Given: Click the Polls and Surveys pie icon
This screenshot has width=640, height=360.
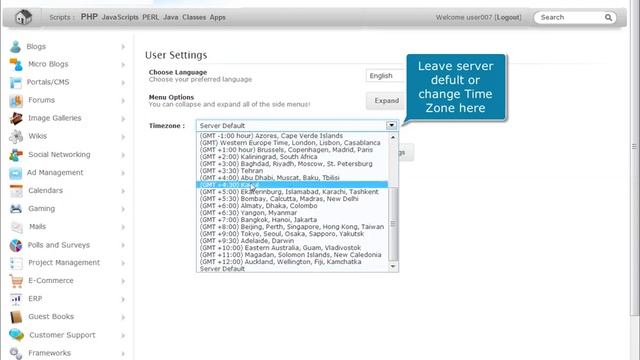Looking at the screenshot, I should point(16,245).
